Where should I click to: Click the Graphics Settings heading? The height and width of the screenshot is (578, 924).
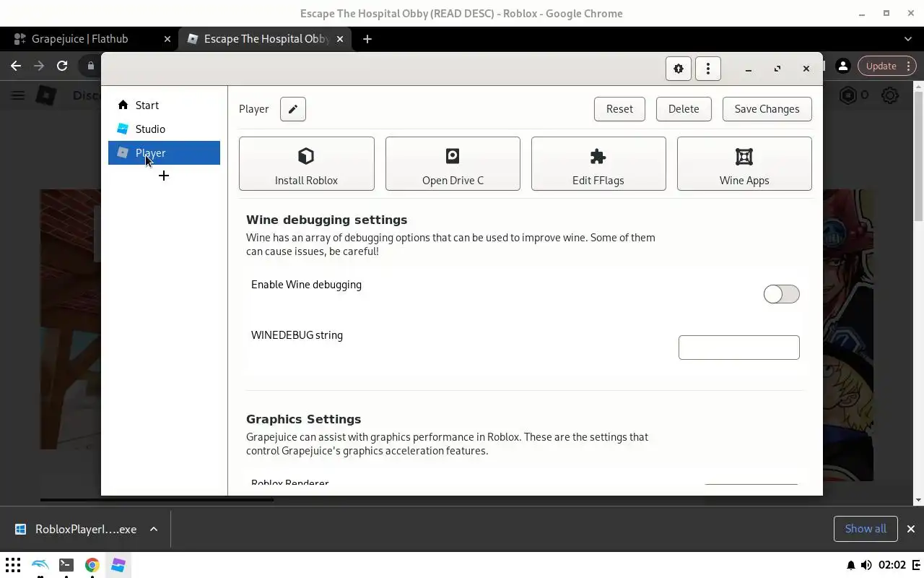click(303, 419)
